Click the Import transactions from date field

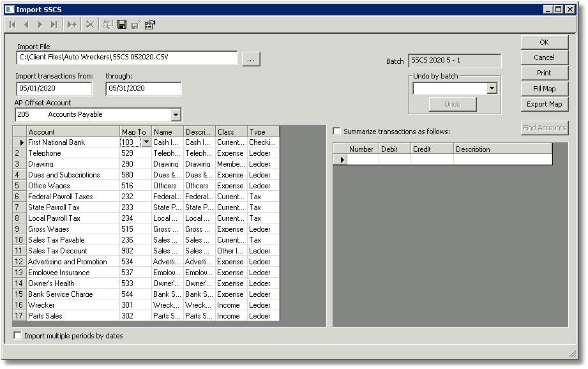(x=54, y=89)
